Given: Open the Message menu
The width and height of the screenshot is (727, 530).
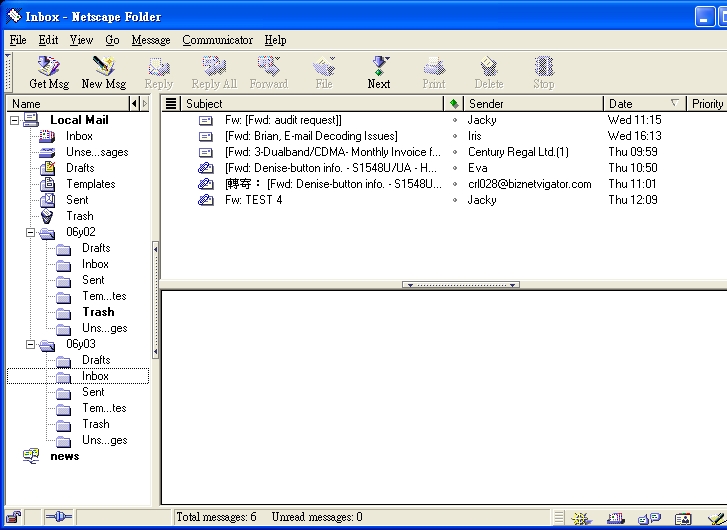Looking at the screenshot, I should pos(151,40).
